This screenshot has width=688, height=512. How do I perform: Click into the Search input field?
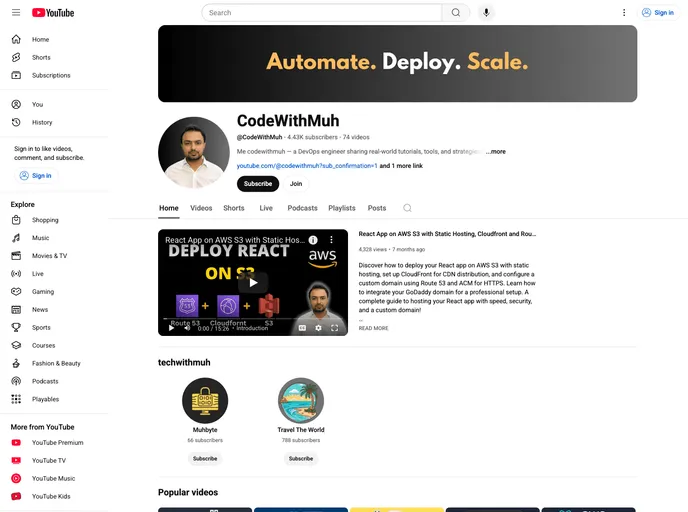click(322, 13)
